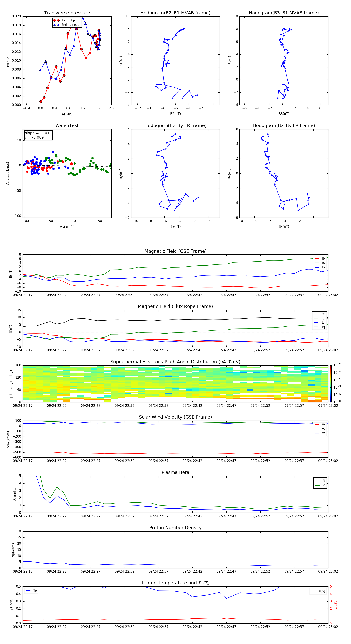The image size is (351, 644).
Task: Click the '09/24 22:42' tick under the Plasma Beta plot
Action: point(192,516)
